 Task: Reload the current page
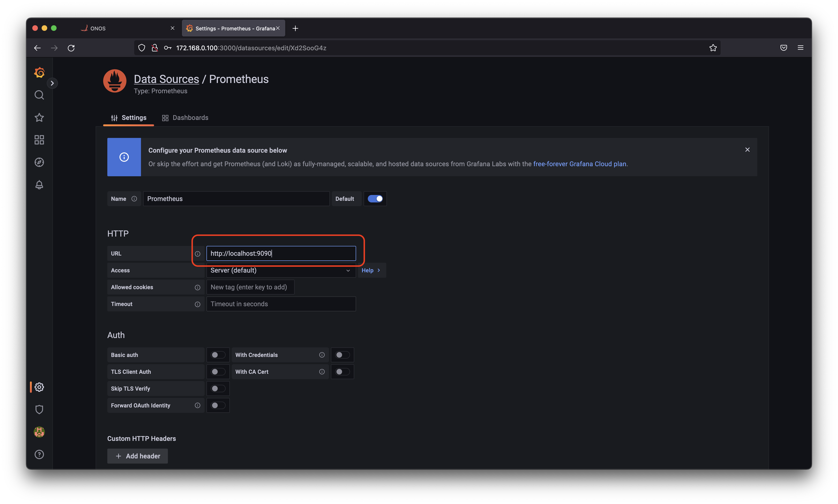coord(71,48)
